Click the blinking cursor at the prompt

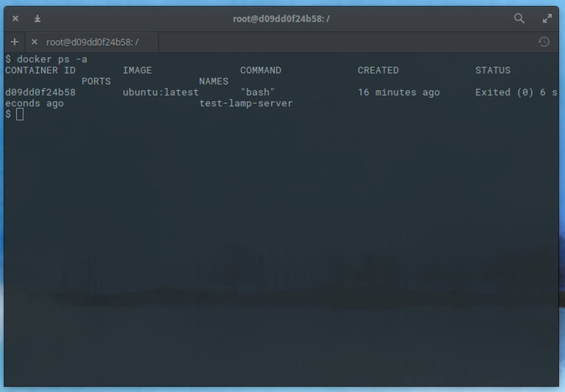(20, 115)
